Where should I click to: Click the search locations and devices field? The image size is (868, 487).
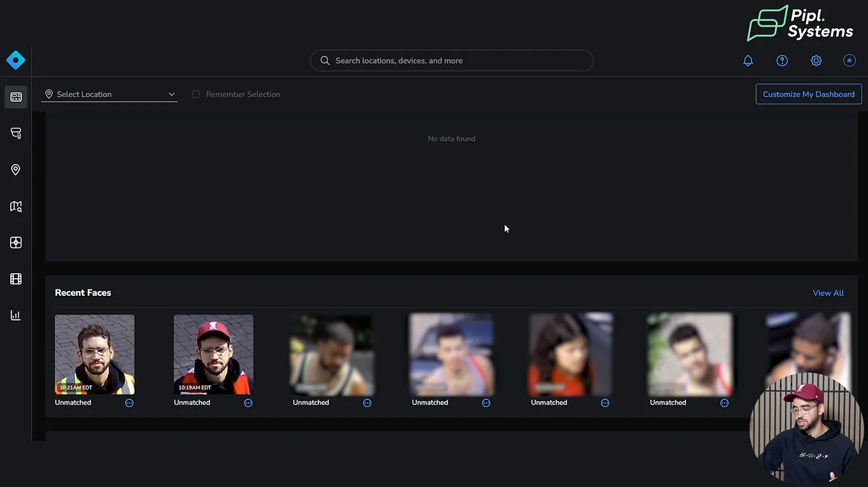point(452,60)
